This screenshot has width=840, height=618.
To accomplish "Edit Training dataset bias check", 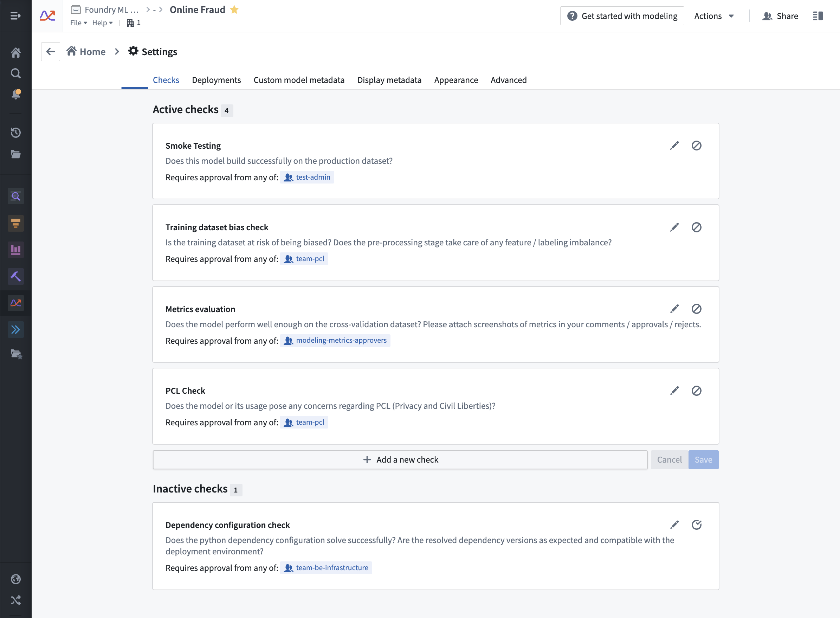I will point(674,227).
